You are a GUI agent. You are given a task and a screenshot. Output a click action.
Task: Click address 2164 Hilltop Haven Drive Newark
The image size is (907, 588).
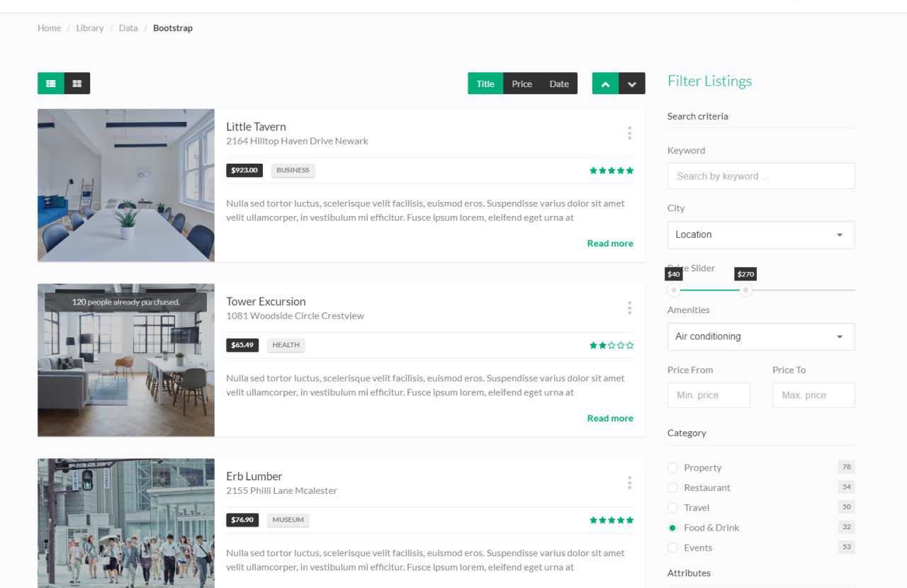[297, 141]
